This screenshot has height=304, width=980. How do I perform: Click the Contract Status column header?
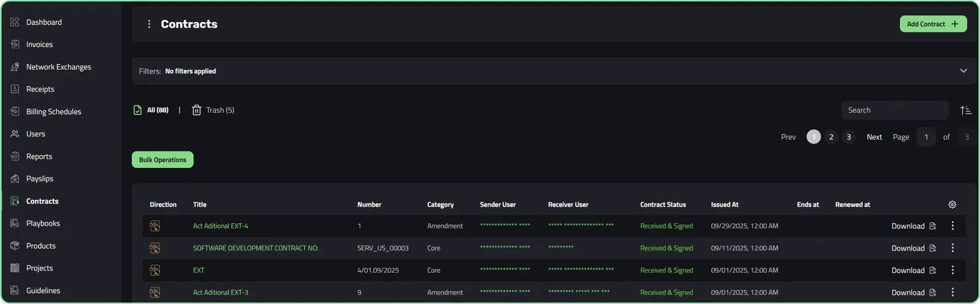coord(663,205)
